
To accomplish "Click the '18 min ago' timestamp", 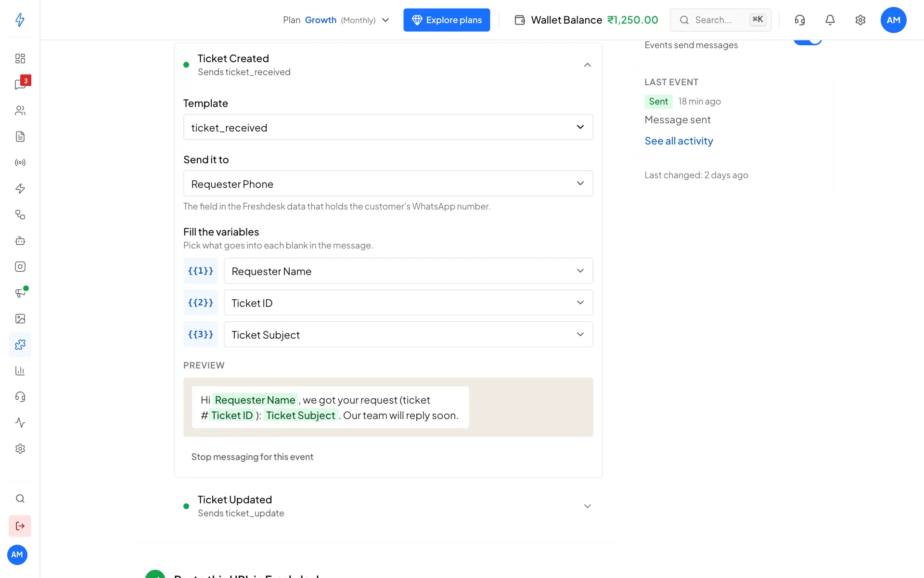I will [x=700, y=101].
